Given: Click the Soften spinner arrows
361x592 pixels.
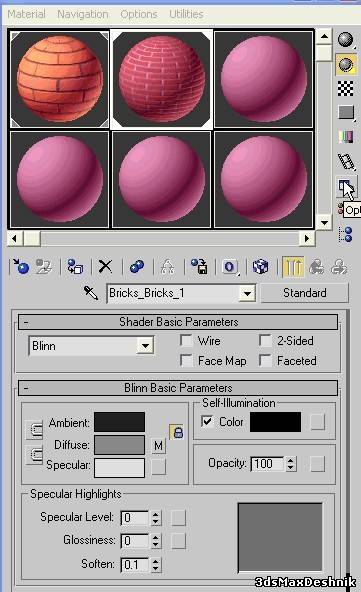Looking at the screenshot, I should point(156,565).
